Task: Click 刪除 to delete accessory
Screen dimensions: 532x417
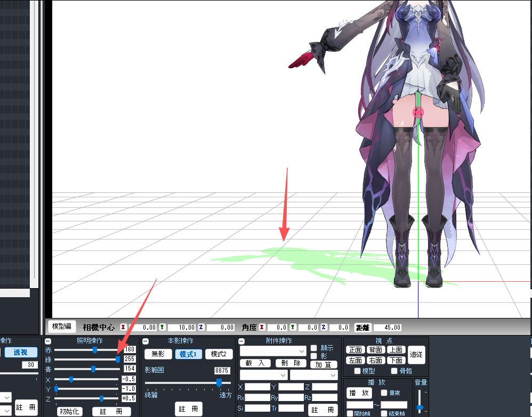Action: [291, 363]
